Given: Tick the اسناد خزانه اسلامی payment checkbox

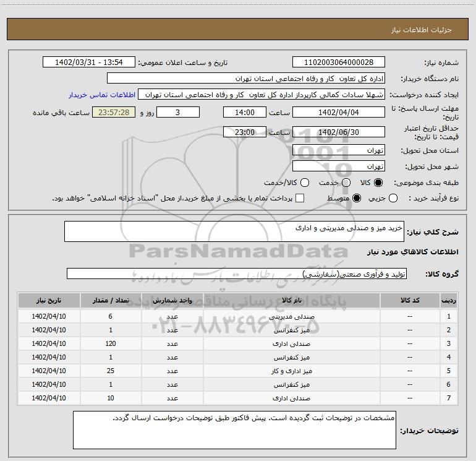Looking at the screenshot, I should [x=300, y=199].
